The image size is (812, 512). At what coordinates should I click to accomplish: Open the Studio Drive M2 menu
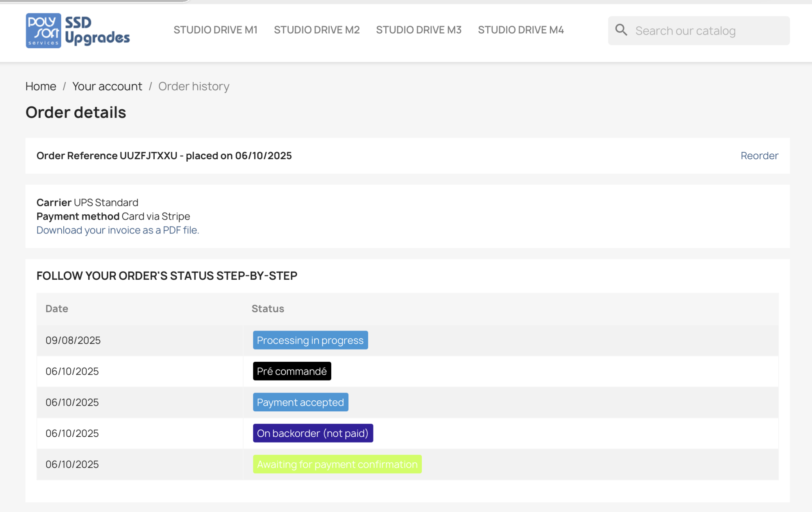coord(317,30)
